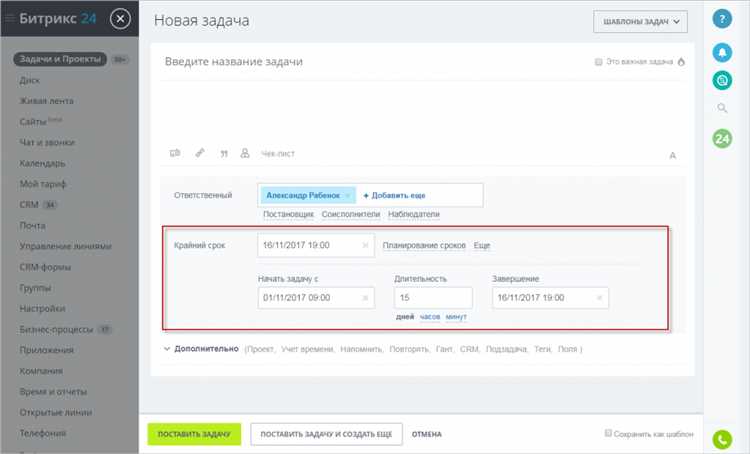Screen dimensions: 750x454
Task: Open the green 24 badge icon
Action: [x=722, y=139]
